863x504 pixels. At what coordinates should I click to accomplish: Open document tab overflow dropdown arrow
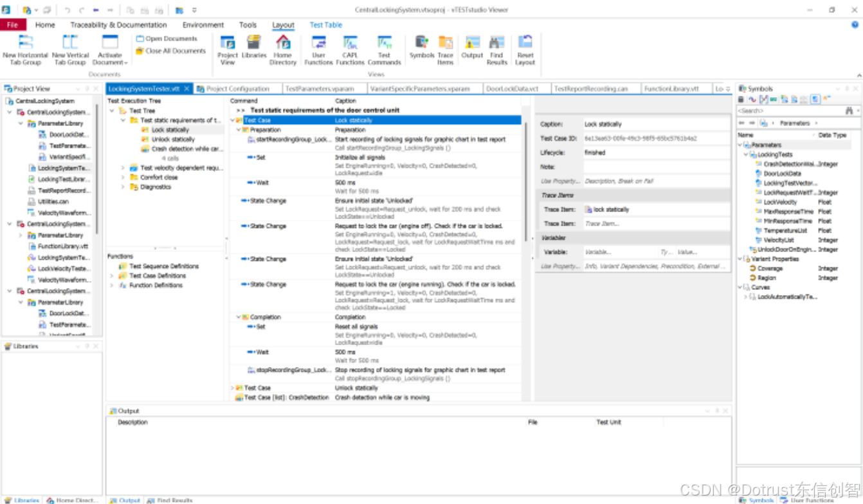click(728, 89)
